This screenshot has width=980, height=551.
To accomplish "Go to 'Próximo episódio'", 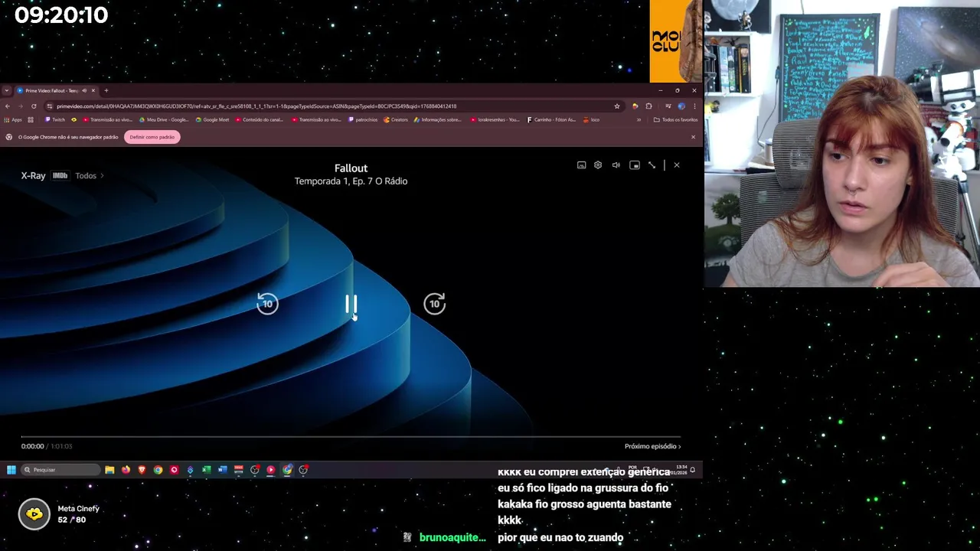I will [652, 446].
